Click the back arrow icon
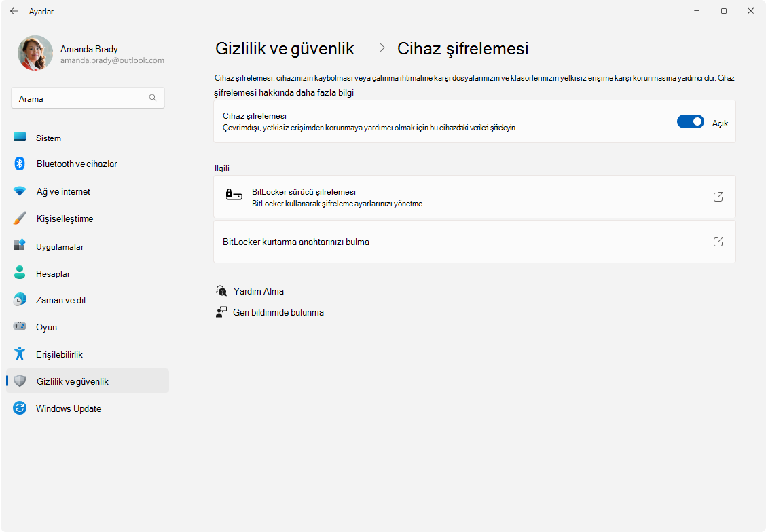766x532 pixels. pos(14,11)
